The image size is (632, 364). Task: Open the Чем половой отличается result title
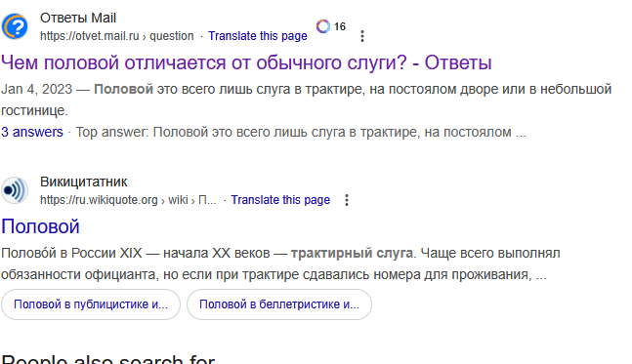pyautogui.click(x=246, y=62)
